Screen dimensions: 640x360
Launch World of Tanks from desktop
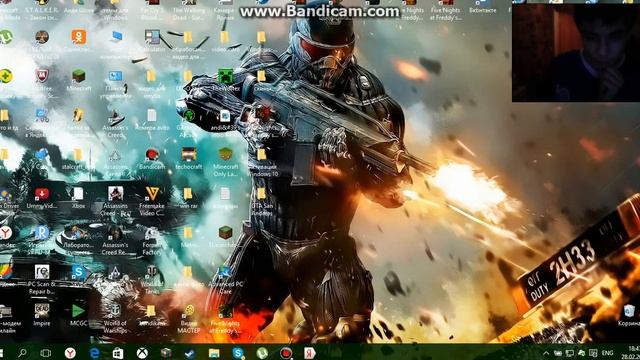coord(152,279)
